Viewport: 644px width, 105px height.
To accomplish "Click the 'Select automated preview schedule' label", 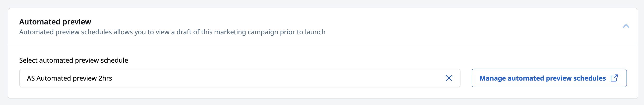I will click(x=74, y=60).
